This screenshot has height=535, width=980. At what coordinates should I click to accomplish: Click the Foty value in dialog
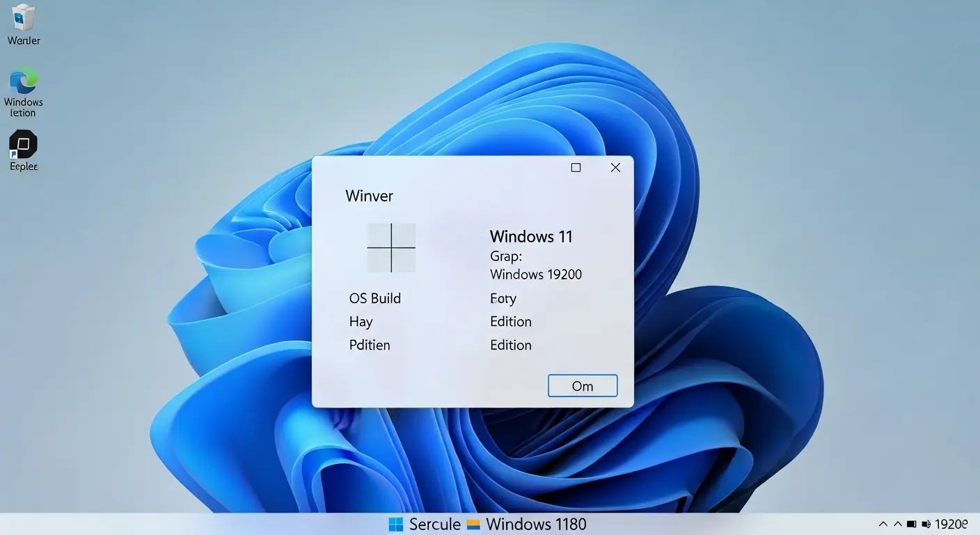[x=503, y=299]
